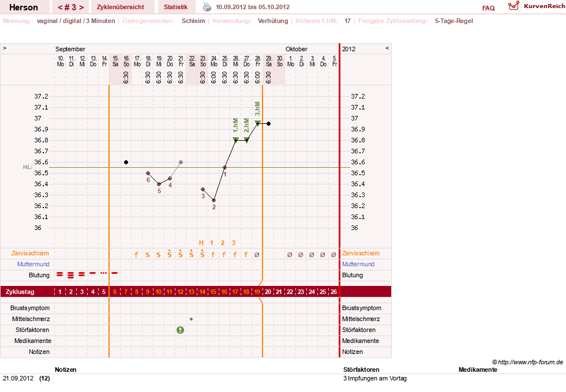Screen dimensions: 566x392
Task: Click the date range 10.09.2012 bis 05.10.2012
Action: tap(253, 7)
